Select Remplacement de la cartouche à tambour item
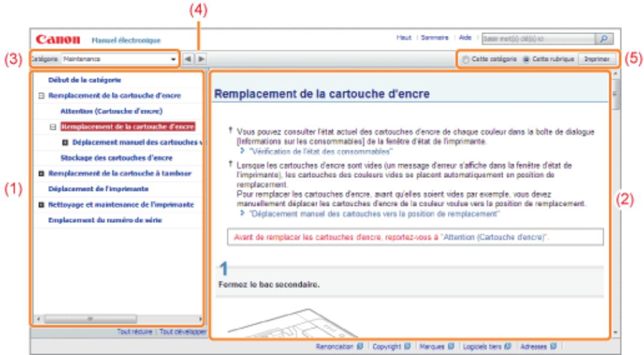 tap(120, 174)
